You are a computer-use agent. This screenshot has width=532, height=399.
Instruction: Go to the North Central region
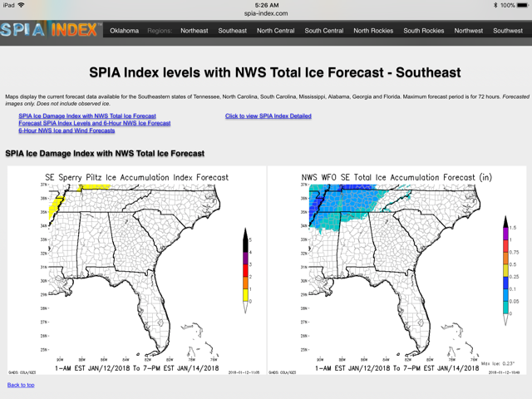275,31
